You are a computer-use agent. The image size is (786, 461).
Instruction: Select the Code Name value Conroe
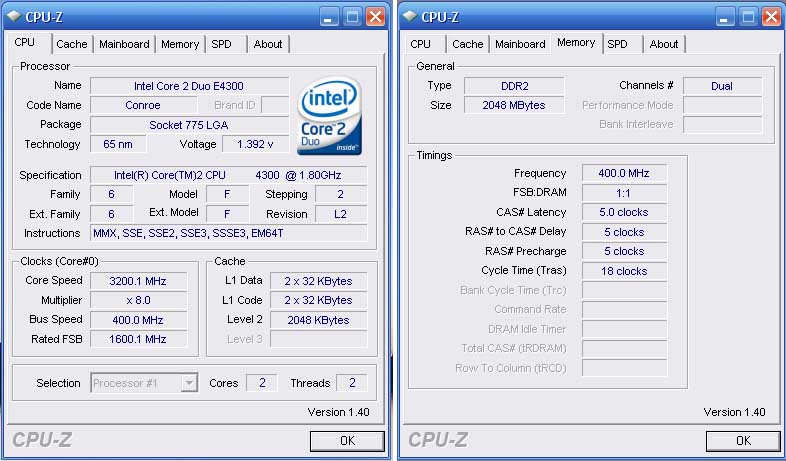pos(143,105)
